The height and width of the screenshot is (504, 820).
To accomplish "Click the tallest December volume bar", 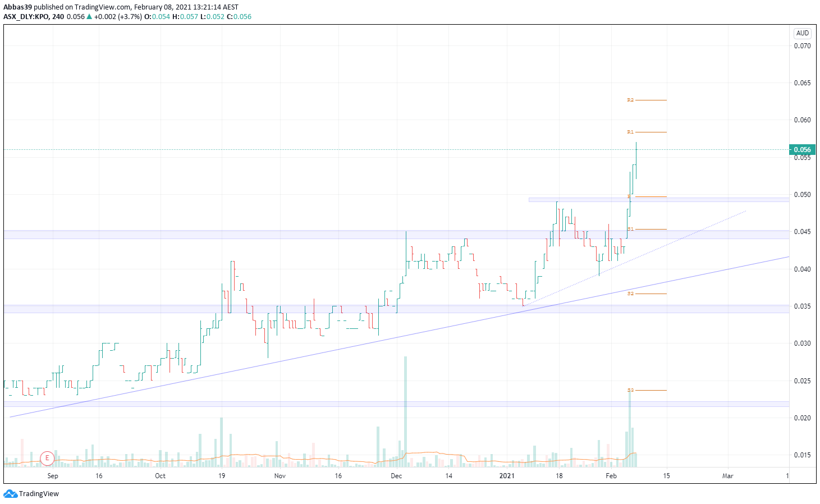I will point(405,411).
